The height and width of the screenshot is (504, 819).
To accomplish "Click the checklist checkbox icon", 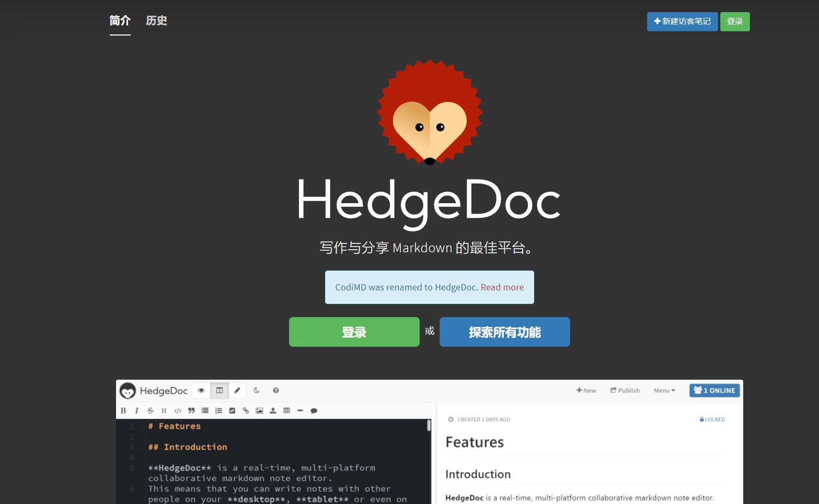I will (x=232, y=411).
